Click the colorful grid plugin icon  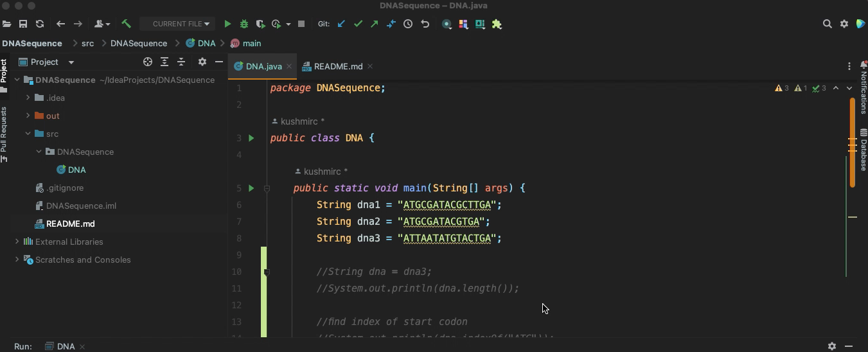pos(463,24)
